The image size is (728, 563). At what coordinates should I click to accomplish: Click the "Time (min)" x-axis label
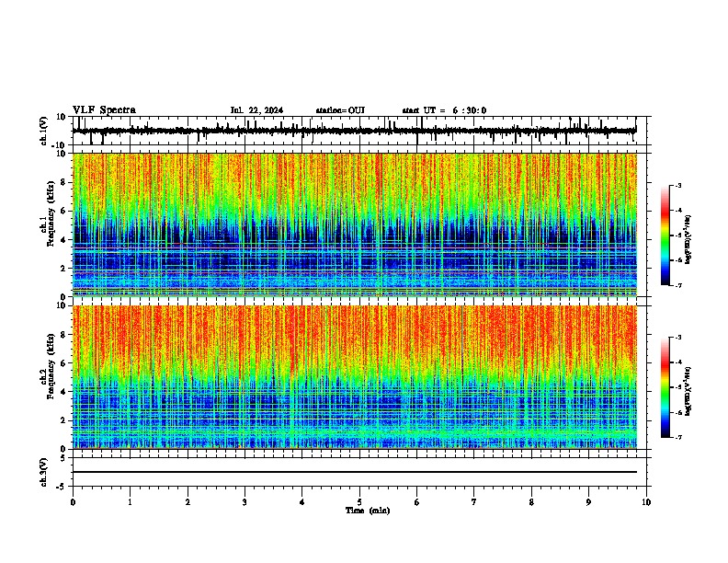click(368, 511)
